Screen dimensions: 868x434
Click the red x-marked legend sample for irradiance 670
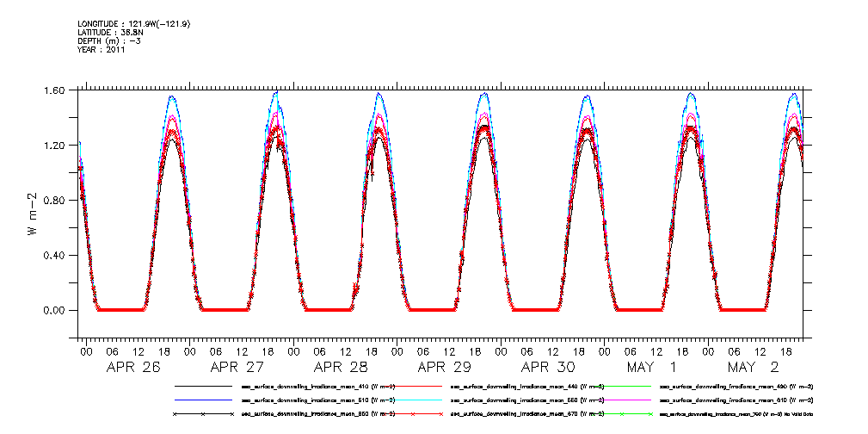[412, 414]
